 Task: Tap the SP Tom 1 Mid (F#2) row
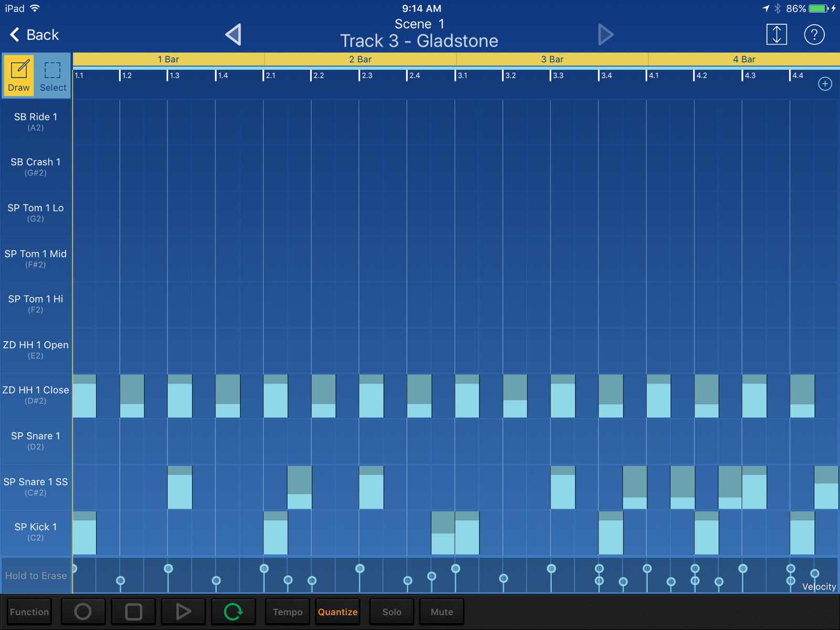(x=36, y=258)
